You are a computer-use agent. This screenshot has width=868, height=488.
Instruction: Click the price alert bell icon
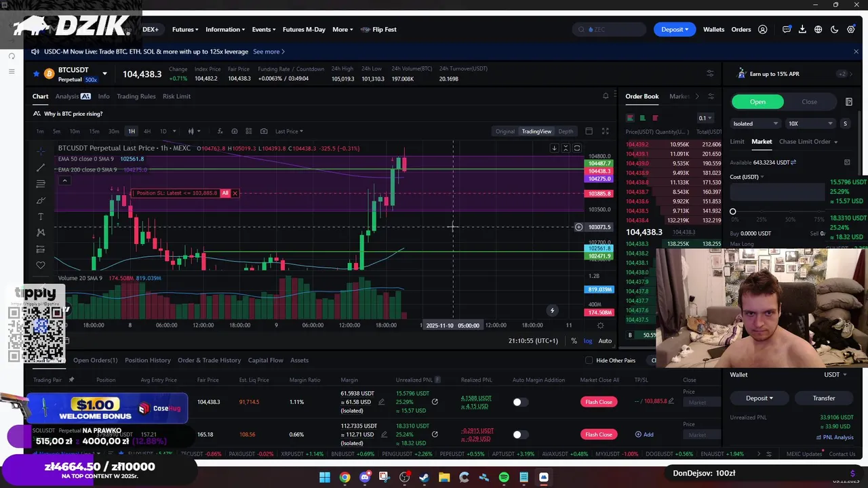tap(606, 96)
